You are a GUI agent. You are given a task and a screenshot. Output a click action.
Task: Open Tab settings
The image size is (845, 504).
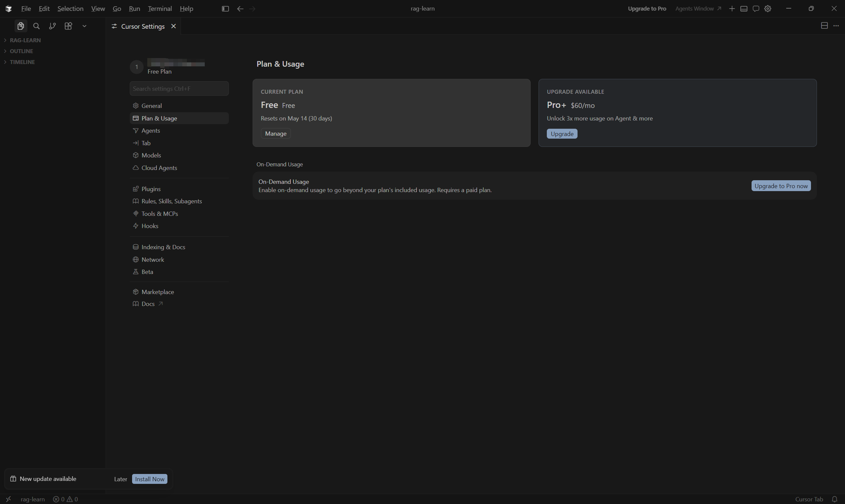pyautogui.click(x=179, y=143)
